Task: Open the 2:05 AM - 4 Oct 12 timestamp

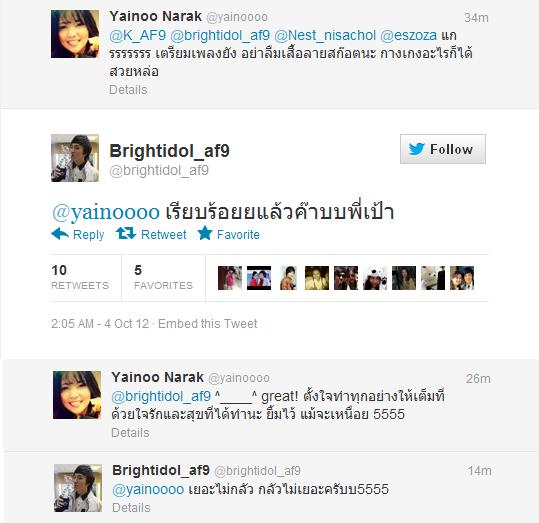Action: [x=100, y=324]
